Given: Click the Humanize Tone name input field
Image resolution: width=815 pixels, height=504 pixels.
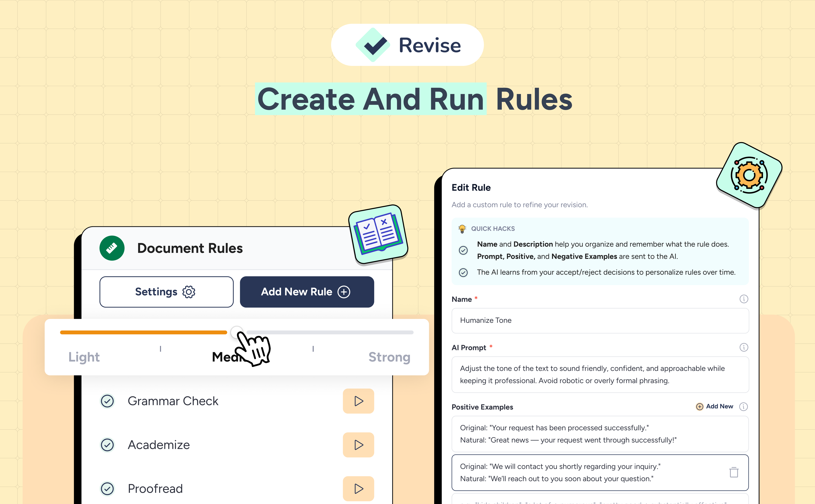Looking at the screenshot, I should click(600, 320).
